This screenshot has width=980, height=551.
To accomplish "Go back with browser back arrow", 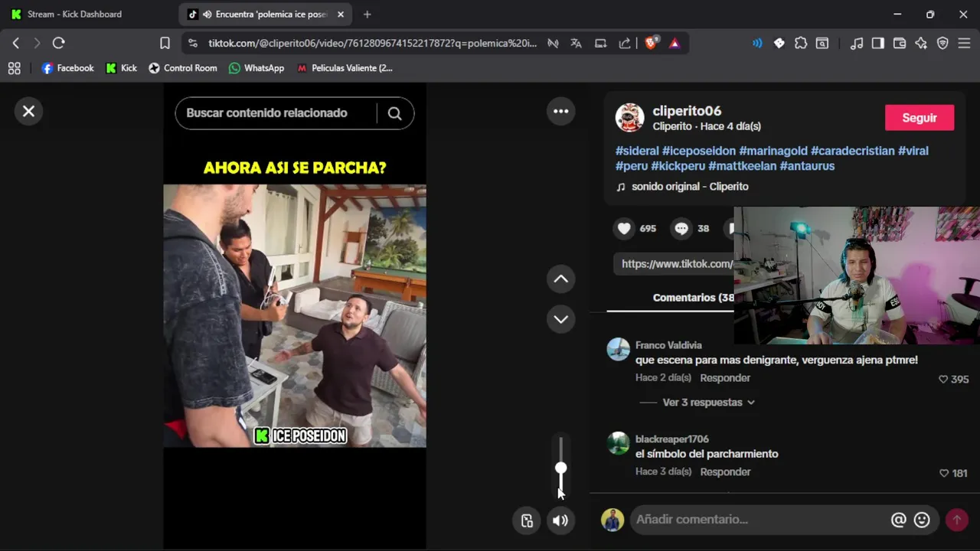I will pos(16,44).
